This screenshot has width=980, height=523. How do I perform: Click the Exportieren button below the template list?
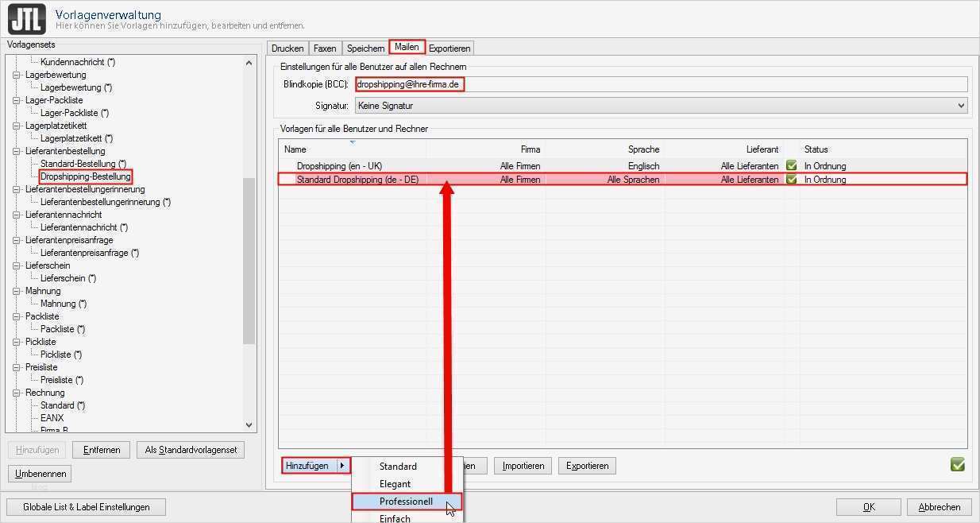pos(588,466)
